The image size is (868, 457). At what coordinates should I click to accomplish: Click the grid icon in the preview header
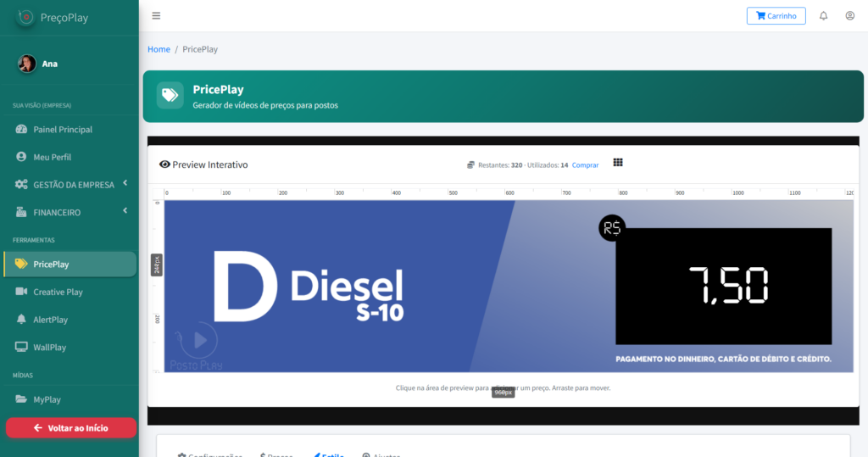click(618, 163)
